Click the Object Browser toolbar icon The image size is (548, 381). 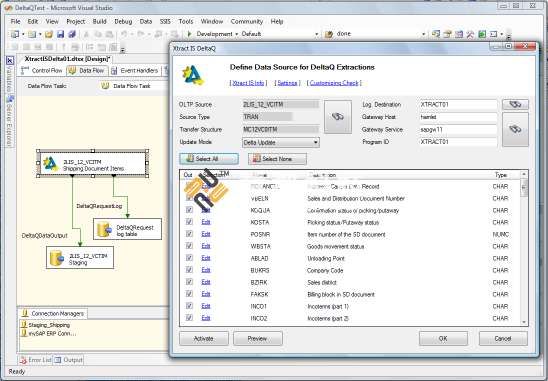(x=459, y=34)
